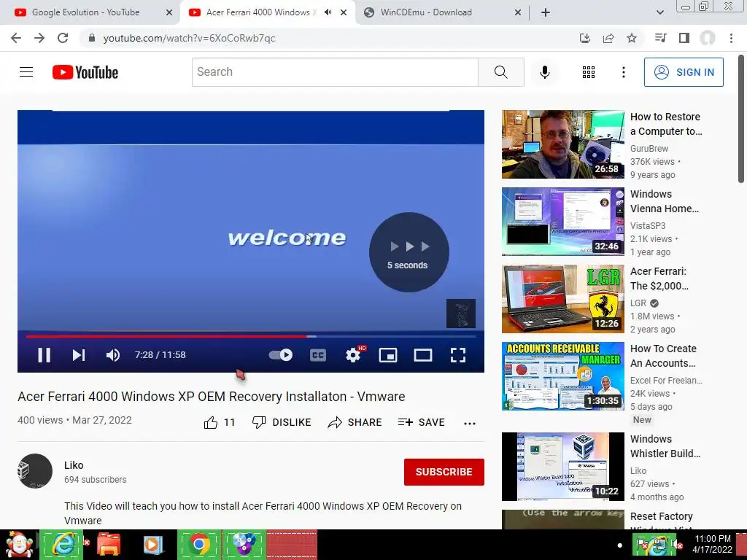
Task: Mute tab audio speaker icon
Action: tap(328, 12)
